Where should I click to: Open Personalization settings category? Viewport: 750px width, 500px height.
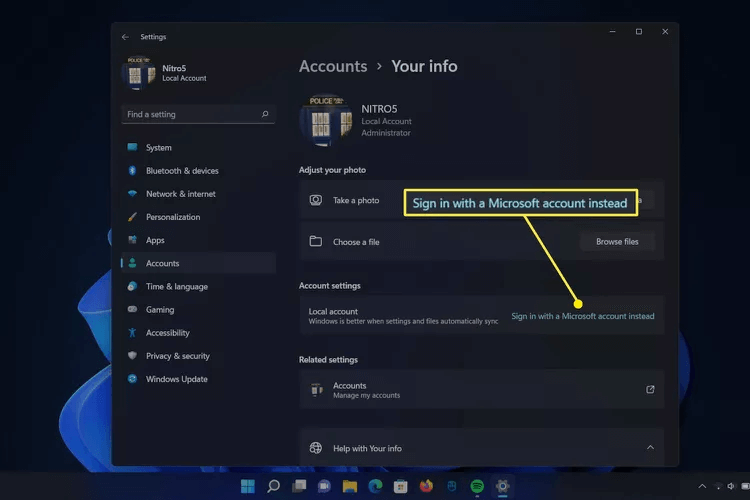[x=199, y=217]
